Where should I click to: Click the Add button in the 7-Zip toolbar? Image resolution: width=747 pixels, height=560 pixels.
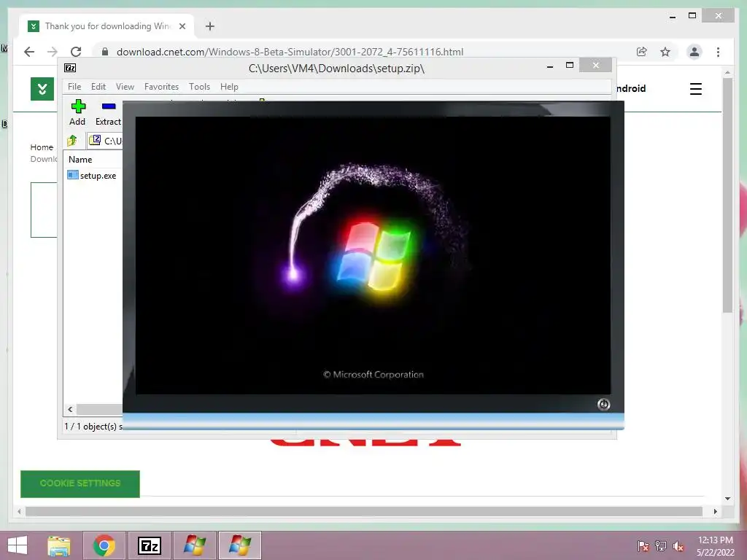(77, 113)
